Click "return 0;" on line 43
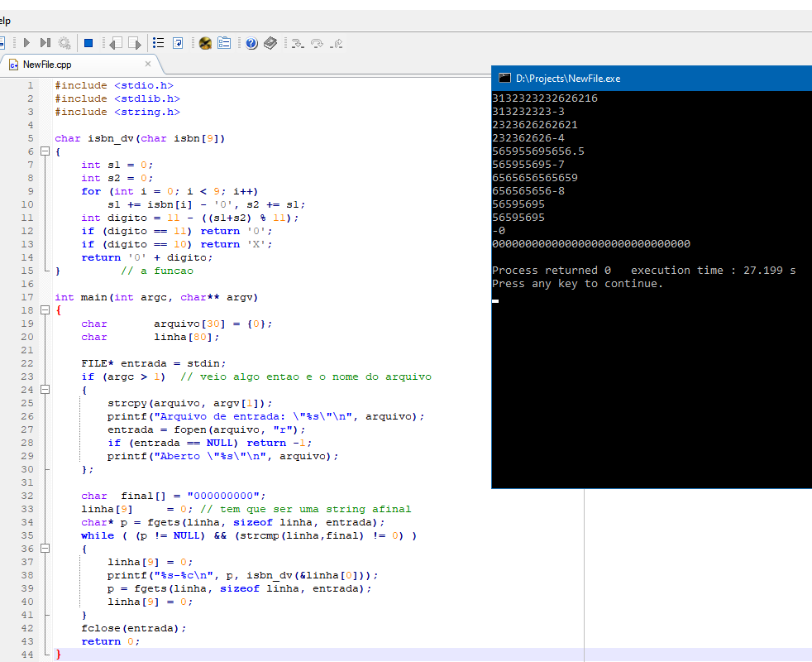812x662 pixels. 110,641
